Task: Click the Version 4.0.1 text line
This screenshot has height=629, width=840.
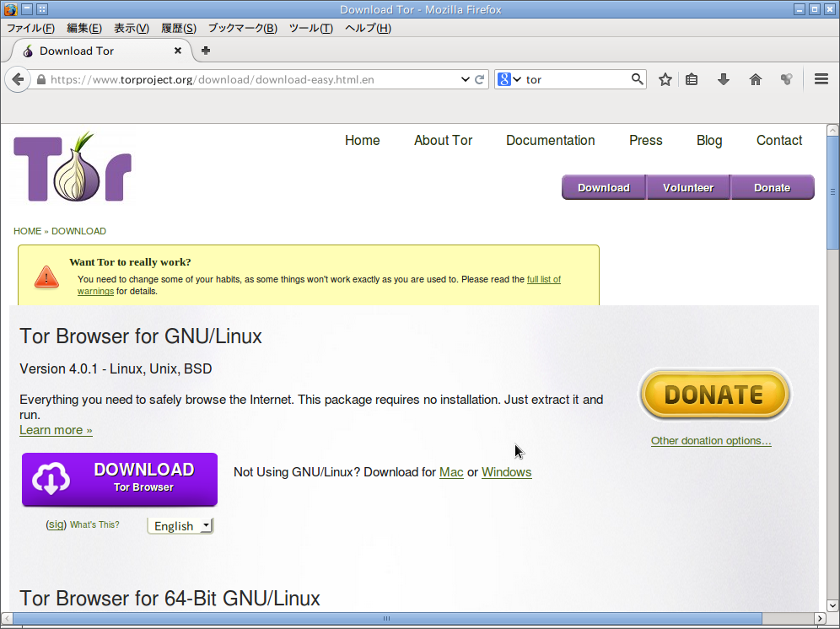Action: [116, 368]
